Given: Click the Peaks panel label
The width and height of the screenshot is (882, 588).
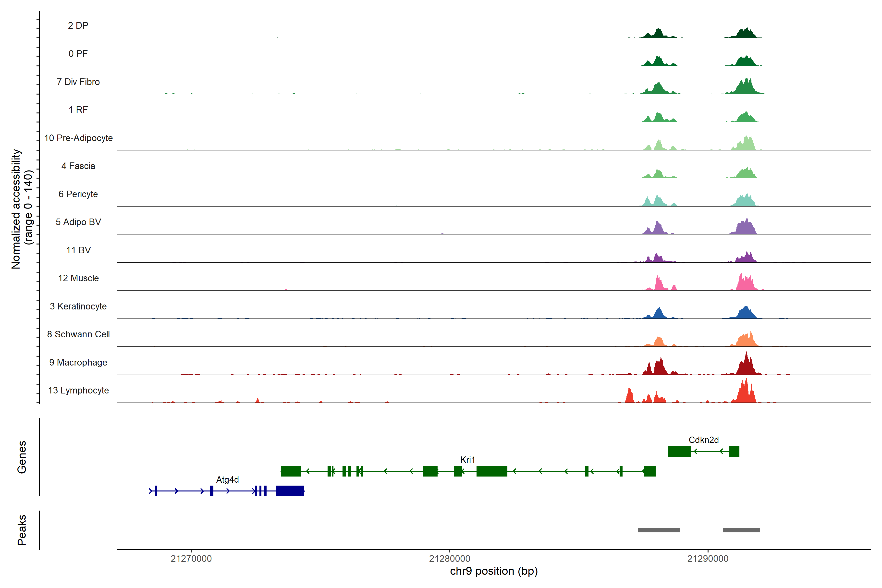Looking at the screenshot, I should coord(22,530).
